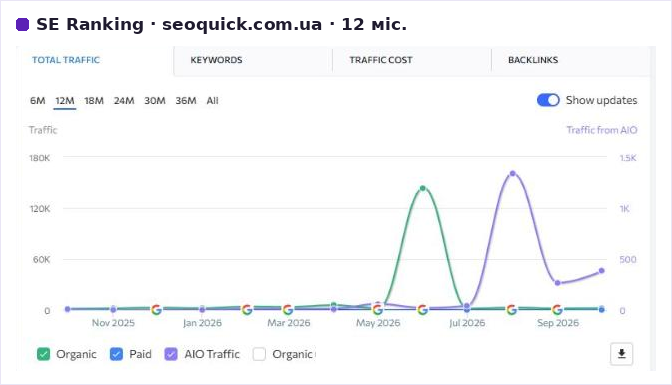Uncheck the Paid traffic checkbox
The image size is (672, 385).
point(116,354)
